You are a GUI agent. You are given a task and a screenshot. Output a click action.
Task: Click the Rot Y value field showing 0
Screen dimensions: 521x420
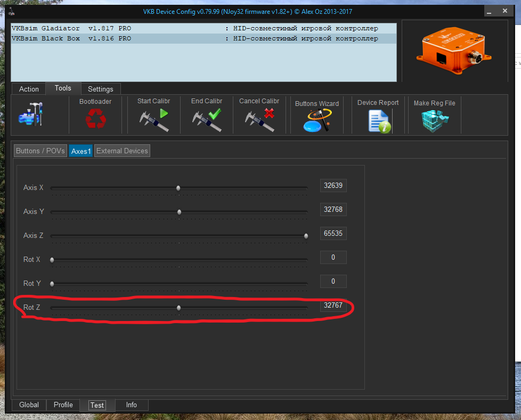[x=333, y=281]
